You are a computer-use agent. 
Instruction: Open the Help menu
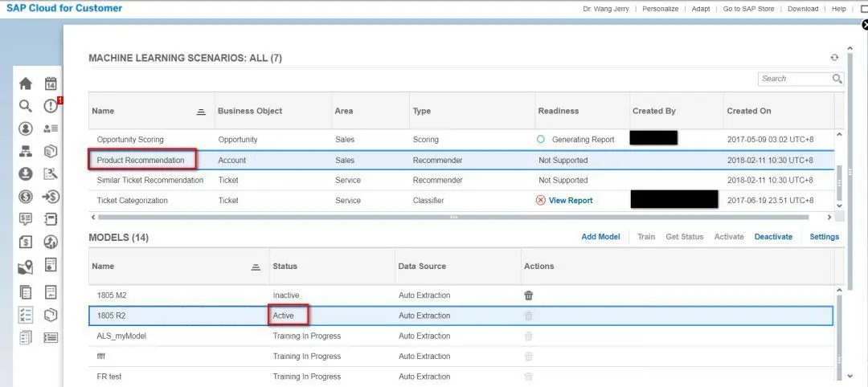tap(838, 9)
